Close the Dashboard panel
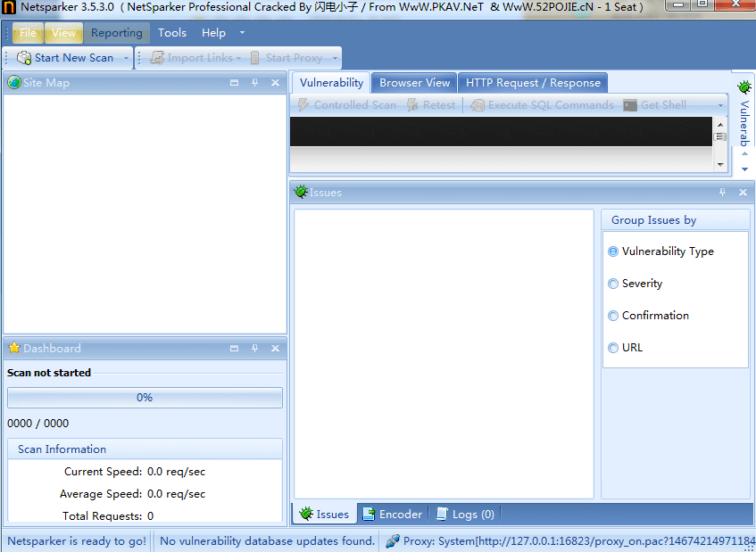756x552 pixels. tap(275, 349)
